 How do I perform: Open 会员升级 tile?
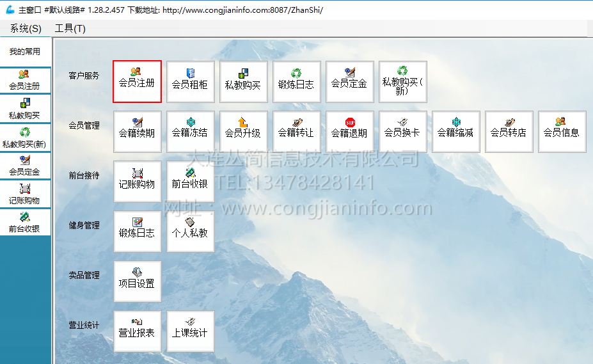[x=243, y=131]
